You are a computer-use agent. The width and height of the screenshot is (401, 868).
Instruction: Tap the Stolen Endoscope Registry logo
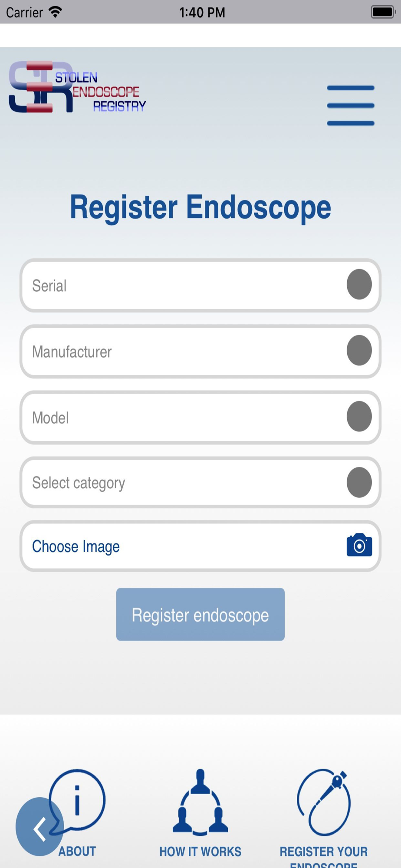[77, 87]
